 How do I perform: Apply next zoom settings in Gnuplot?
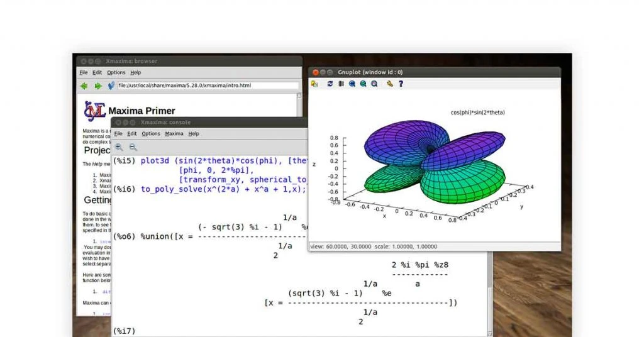(x=363, y=84)
